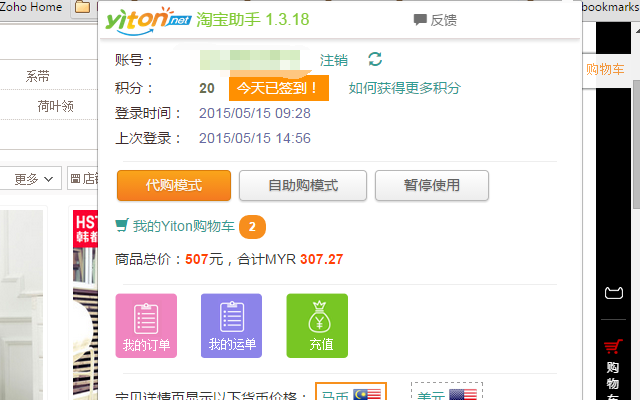Click the orange cart count badge 2
640x400 pixels.
click(252, 227)
